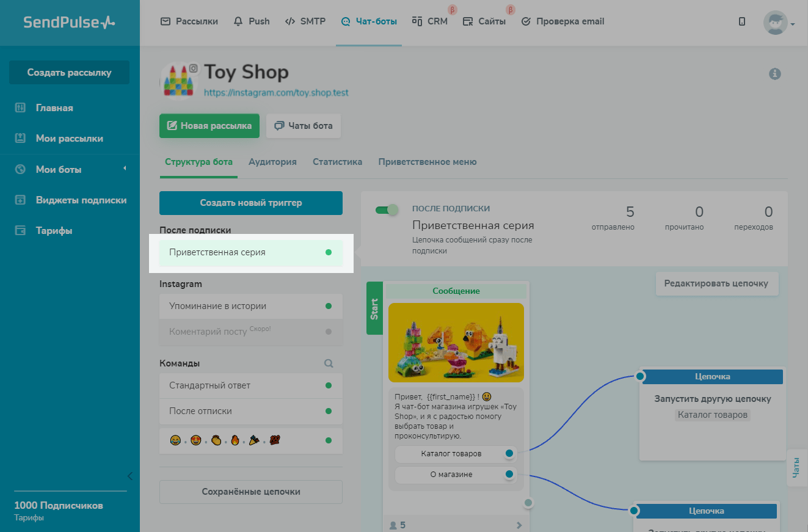808x532 pixels.
Task: Click the chevron arrow under the message block
Action: click(519, 525)
